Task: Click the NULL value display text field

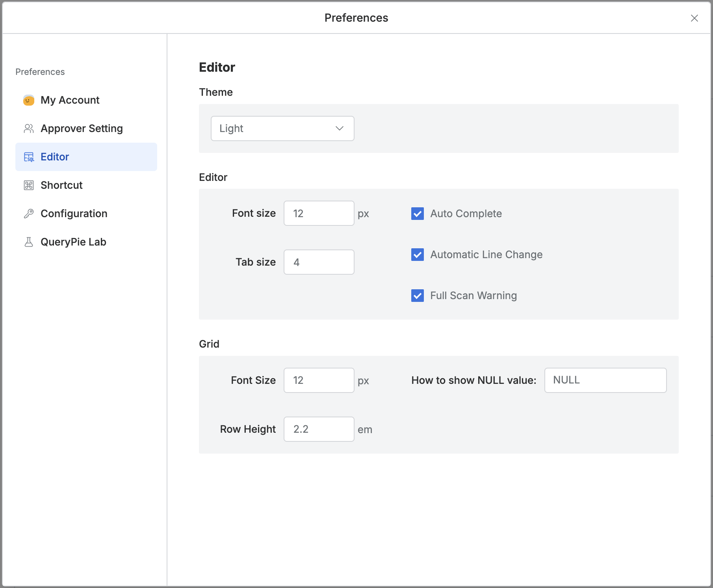Action: pos(605,380)
